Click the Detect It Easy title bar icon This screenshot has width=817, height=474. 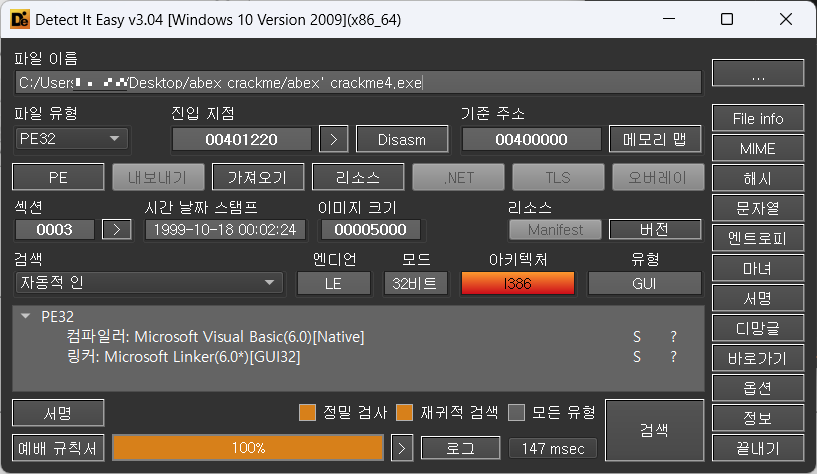(20, 20)
